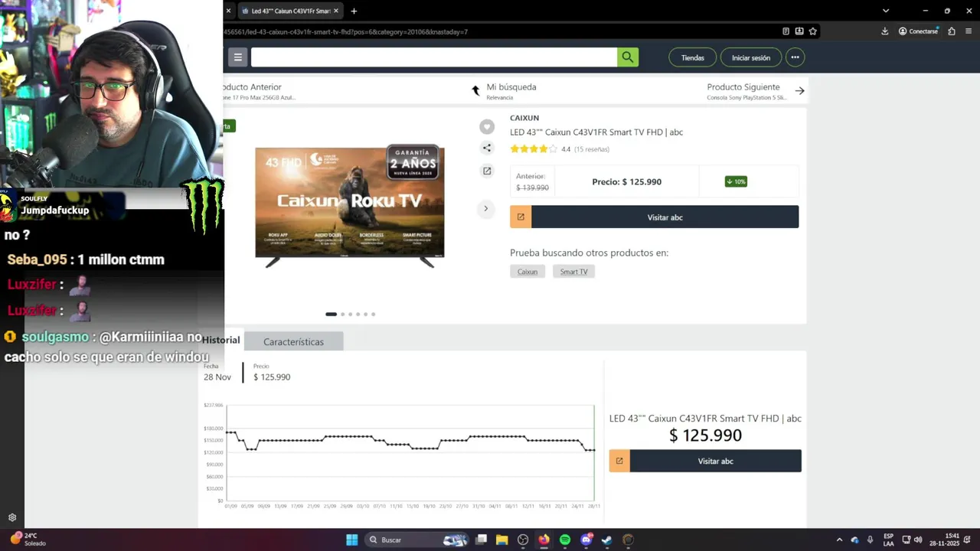
Task: Switch to the Características tab
Action: tap(293, 342)
